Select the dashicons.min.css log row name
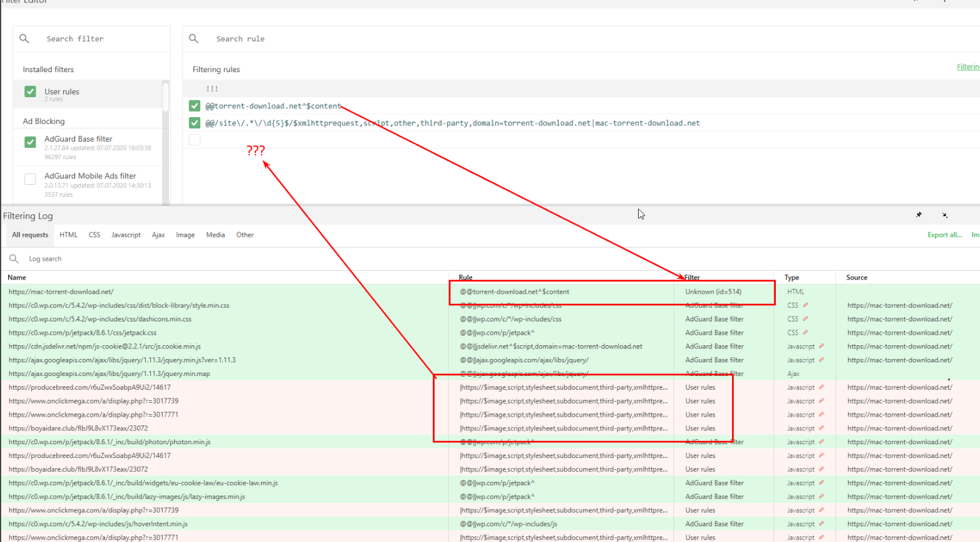 pyautogui.click(x=100, y=319)
